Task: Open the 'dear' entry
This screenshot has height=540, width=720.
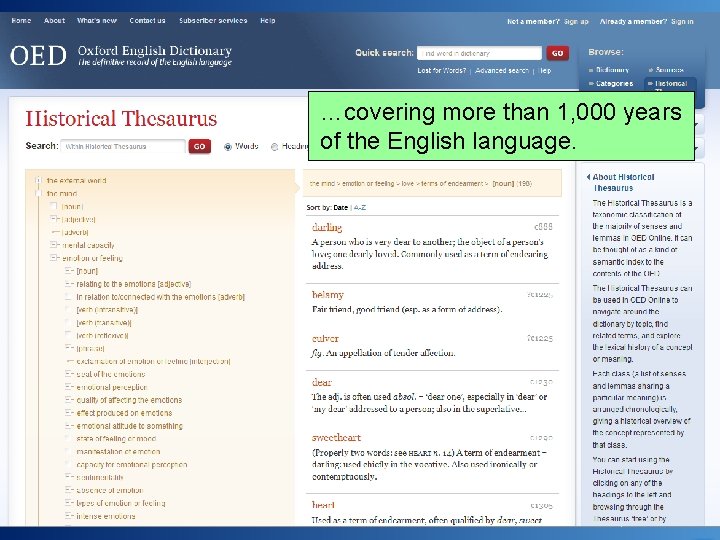Action: pos(322,382)
